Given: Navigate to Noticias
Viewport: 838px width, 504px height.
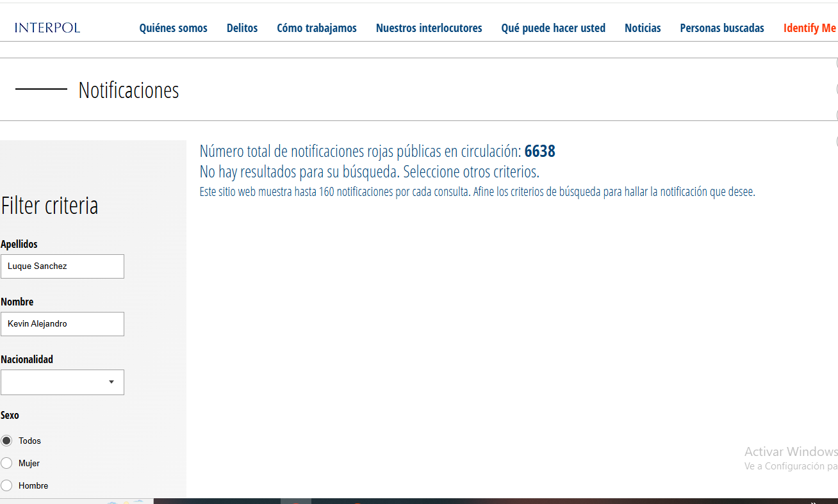Looking at the screenshot, I should coord(643,28).
